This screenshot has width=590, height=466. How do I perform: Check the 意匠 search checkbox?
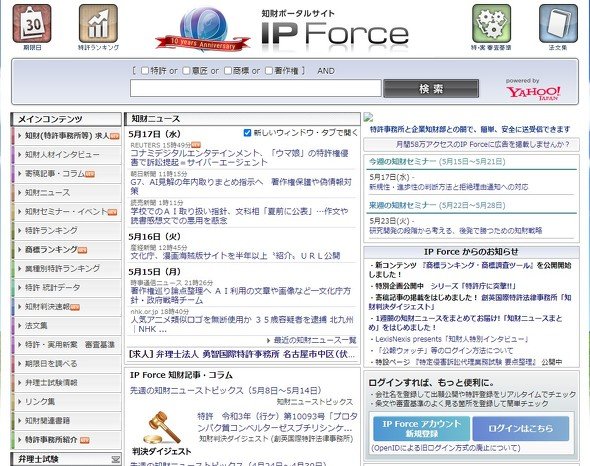tap(186, 71)
